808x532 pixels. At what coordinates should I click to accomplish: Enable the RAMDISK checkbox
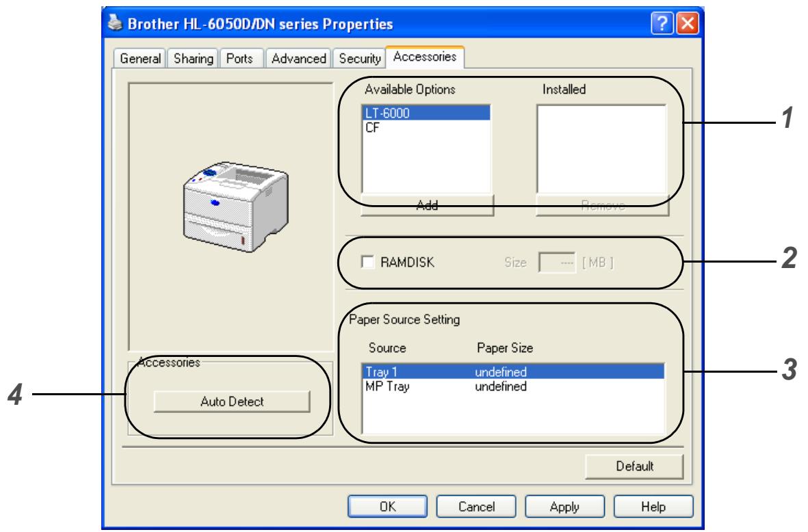[368, 262]
